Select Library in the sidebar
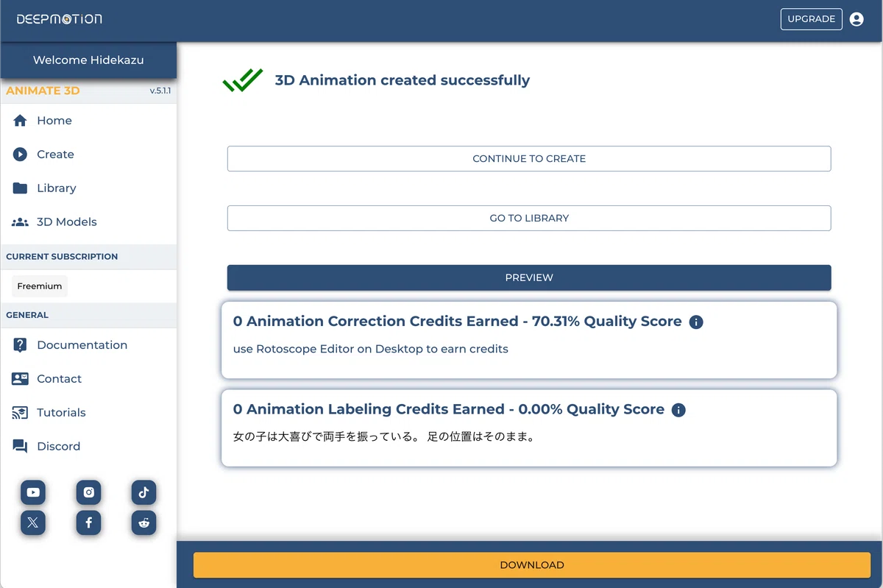This screenshot has width=883, height=588. [x=57, y=188]
